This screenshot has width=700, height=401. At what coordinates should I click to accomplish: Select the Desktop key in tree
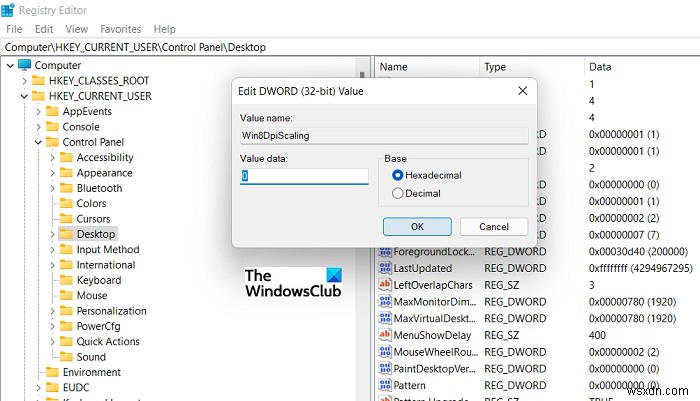click(x=96, y=234)
